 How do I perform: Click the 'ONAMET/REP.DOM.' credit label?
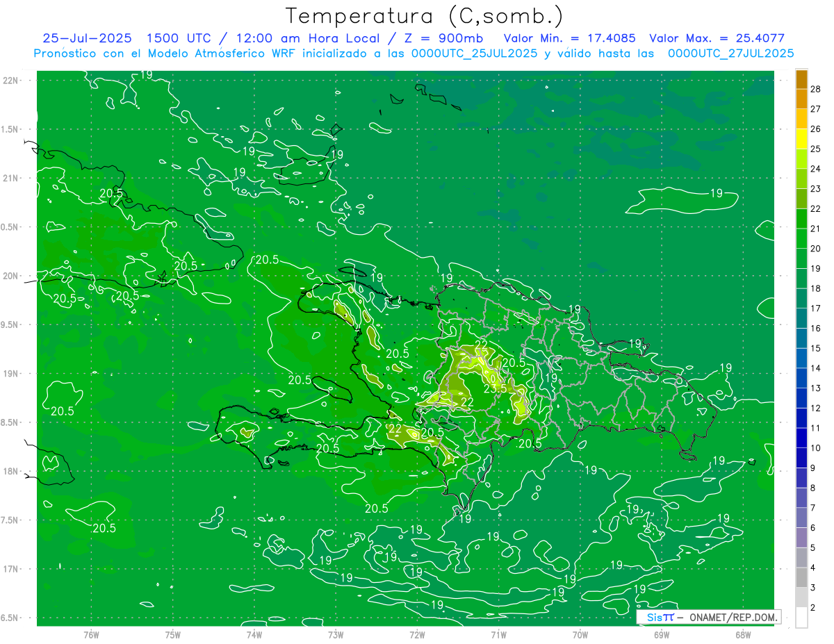click(733, 617)
